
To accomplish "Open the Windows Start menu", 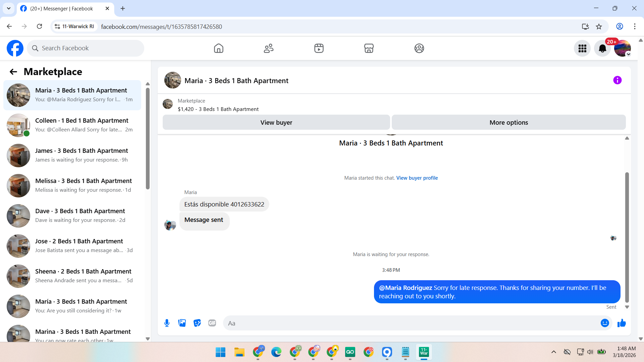I will tap(221, 352).
